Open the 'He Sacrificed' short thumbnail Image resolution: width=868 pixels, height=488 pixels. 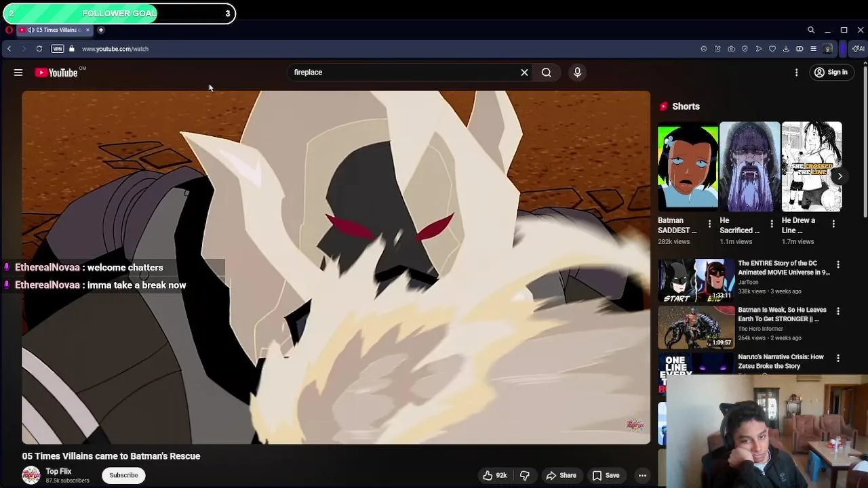coord(749,166)
